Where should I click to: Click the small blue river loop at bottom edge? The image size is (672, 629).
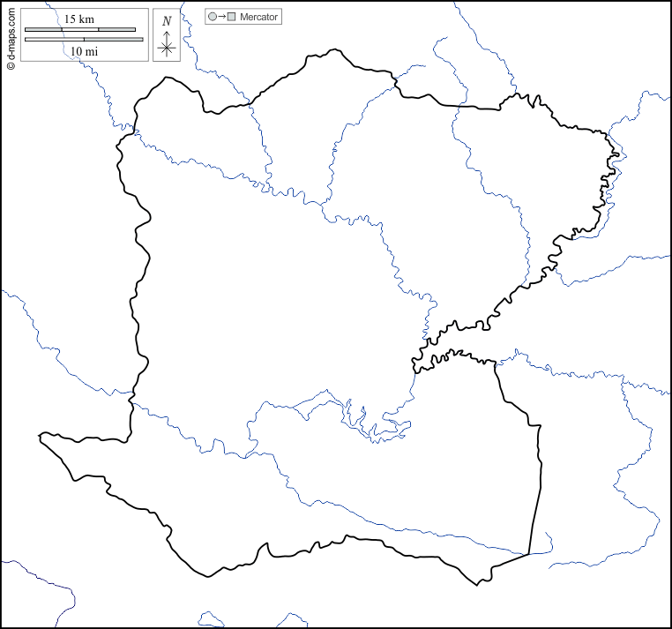click(212, 619)
